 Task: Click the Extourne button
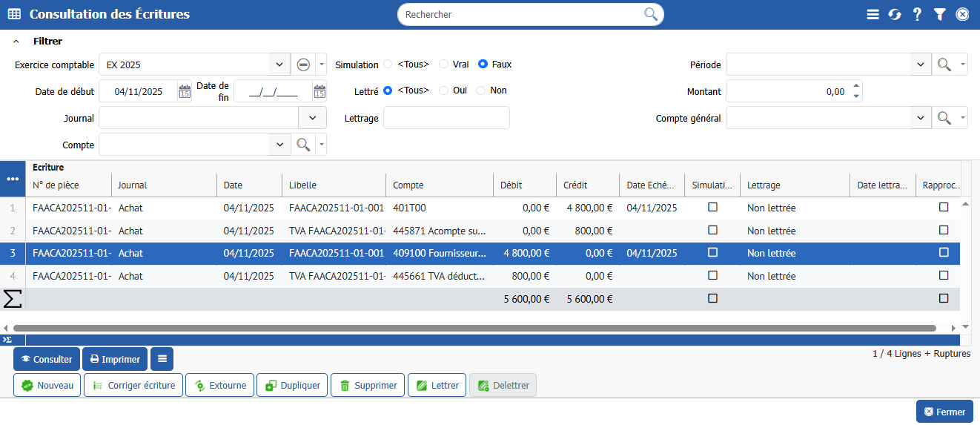(220, 385)
